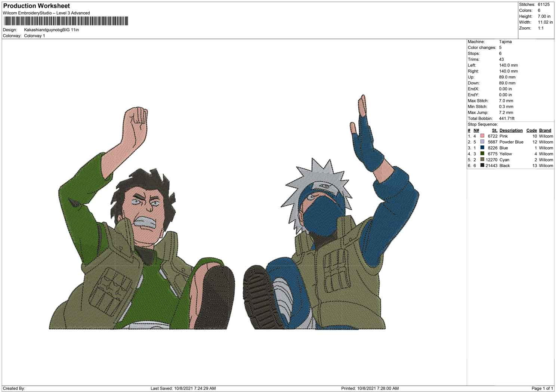Select the design name "KakashiandguynobgBIG 11in"
Image resolution: width=556 pixels, height=392 pixels.
(52, 30)
